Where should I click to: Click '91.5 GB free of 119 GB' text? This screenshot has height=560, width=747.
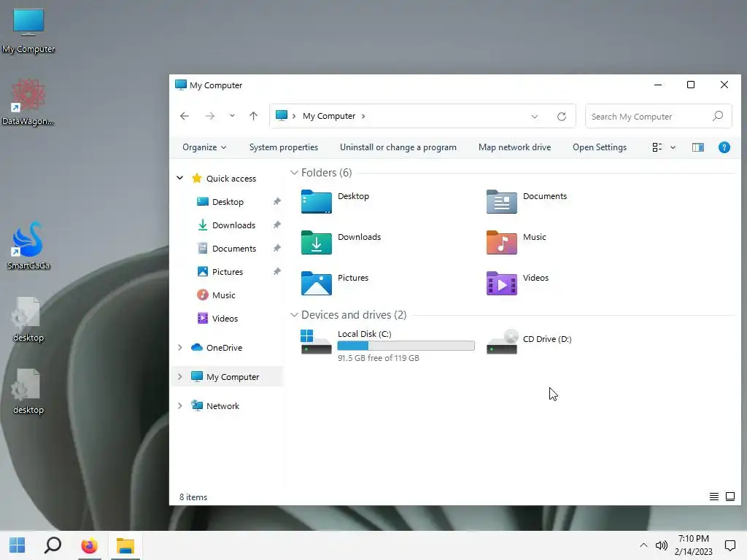tap(379, 358)
